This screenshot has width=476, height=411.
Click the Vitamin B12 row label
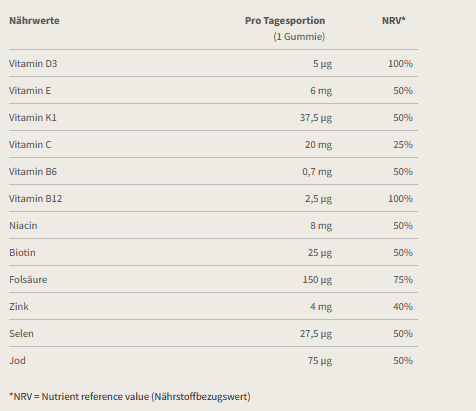tap(36, 198)
